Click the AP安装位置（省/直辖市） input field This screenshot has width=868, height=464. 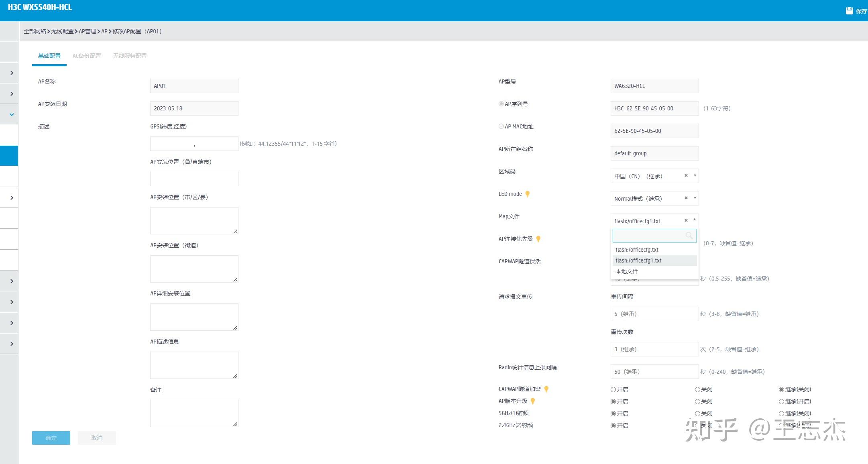[x=194, y=179]
